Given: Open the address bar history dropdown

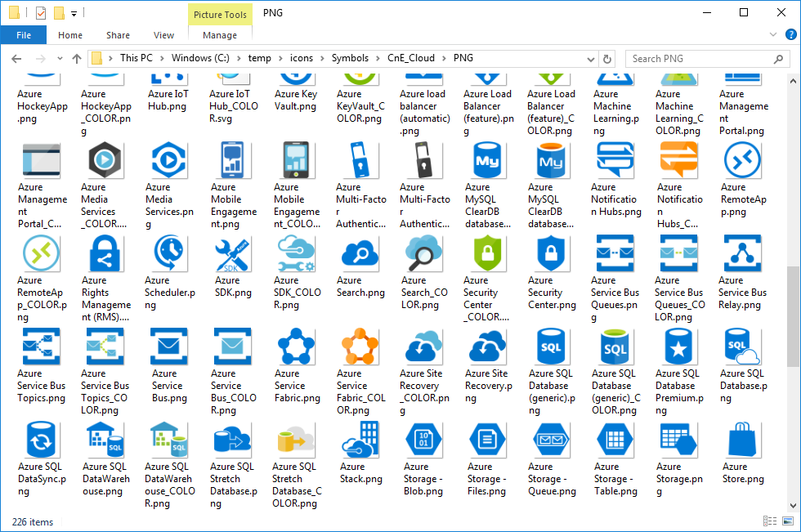Looking at the screenshot, I should pyautogui.click(x=591, y=58).
